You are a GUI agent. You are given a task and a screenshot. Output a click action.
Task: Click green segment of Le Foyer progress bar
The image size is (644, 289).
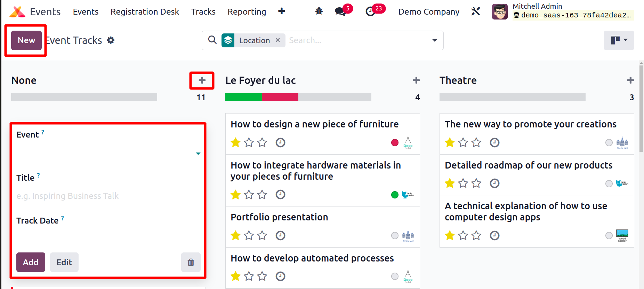[x=243, y=97]
